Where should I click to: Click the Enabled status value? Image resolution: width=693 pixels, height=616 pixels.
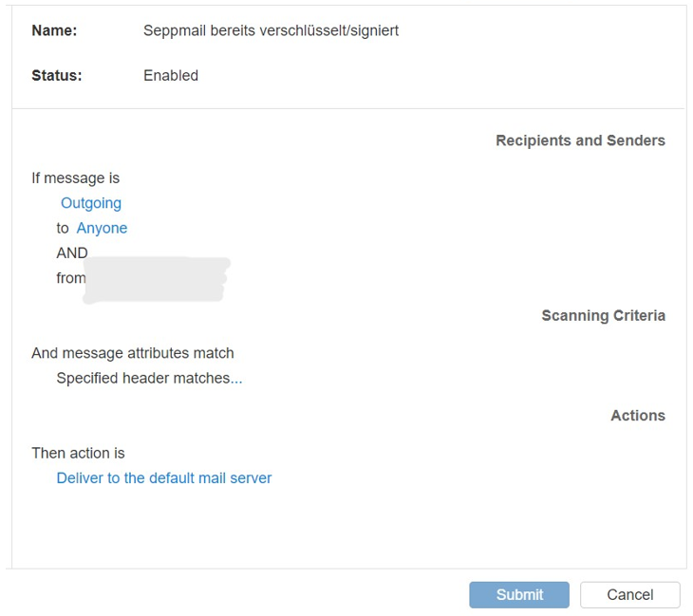[171, 76]
